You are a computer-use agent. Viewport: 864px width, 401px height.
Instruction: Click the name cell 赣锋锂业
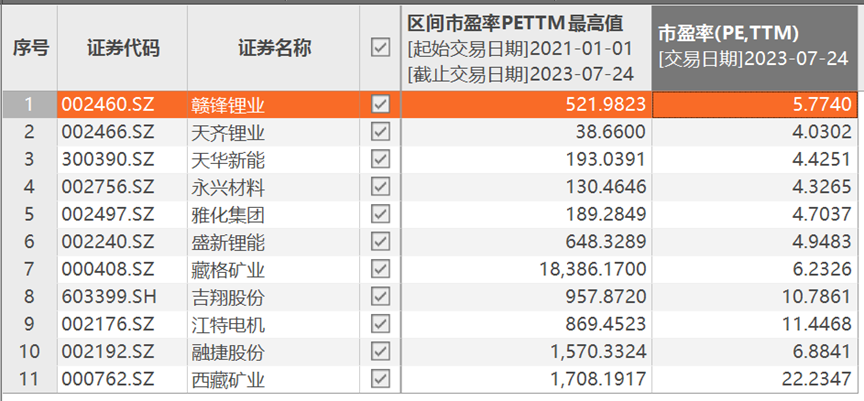click(x=274, y=104)
